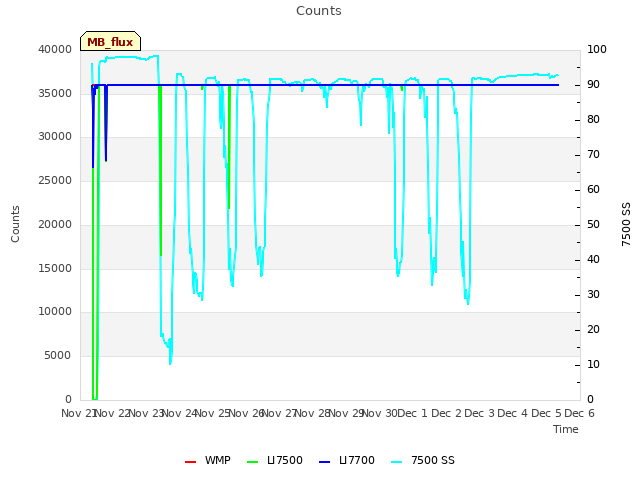
Task: Click the 15000 tick label
Action: (55, 269)
